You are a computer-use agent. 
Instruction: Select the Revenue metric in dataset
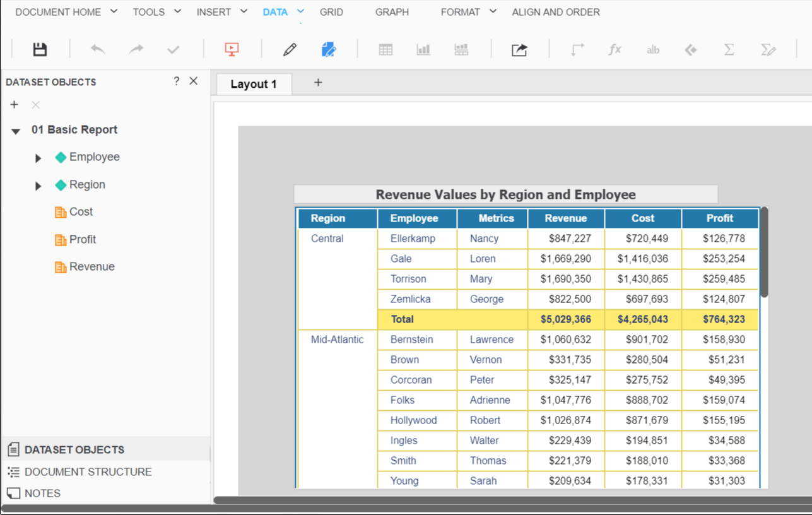(91, 266)
